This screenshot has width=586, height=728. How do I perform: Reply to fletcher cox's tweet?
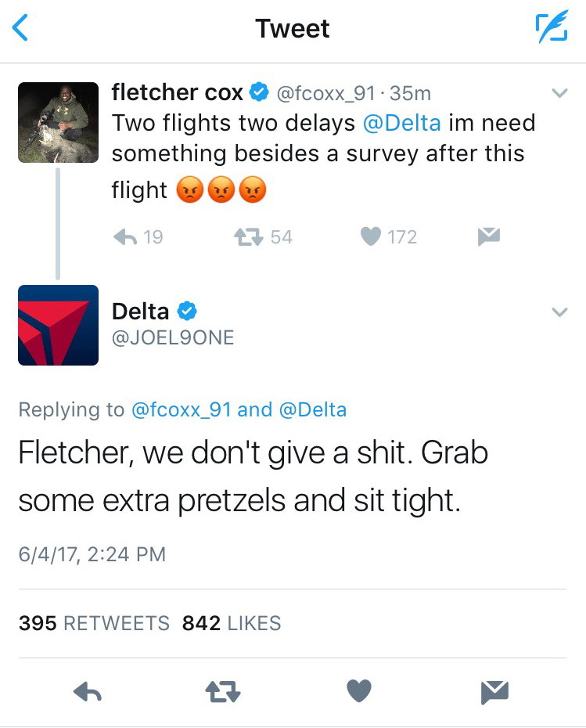coord(127,236)
